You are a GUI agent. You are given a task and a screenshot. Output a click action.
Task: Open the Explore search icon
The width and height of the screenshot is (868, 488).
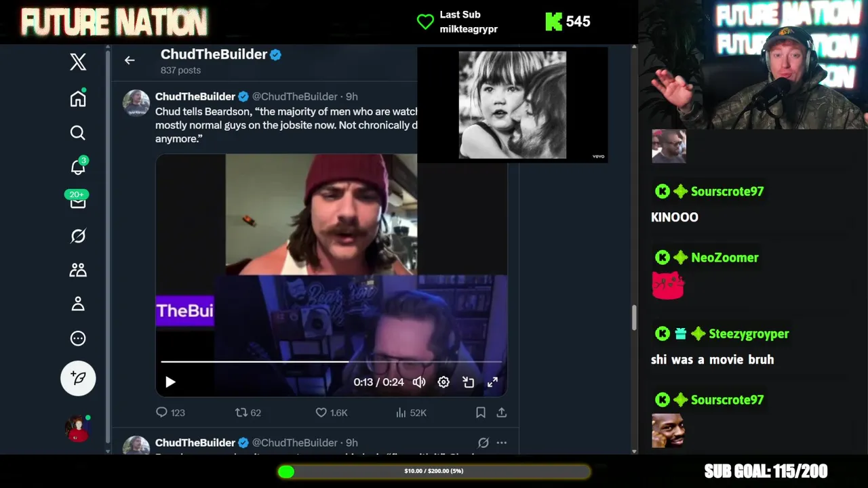coord(78,133)
